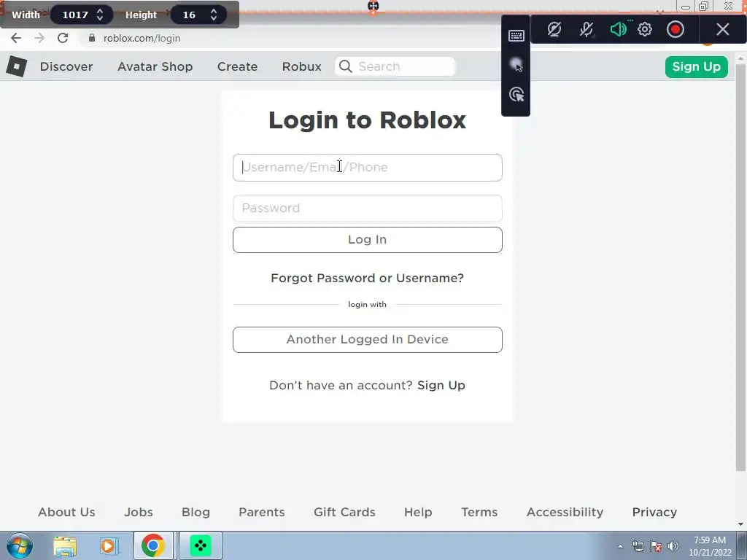
Task: Click the recording region move handle
Action: [373, 6]
